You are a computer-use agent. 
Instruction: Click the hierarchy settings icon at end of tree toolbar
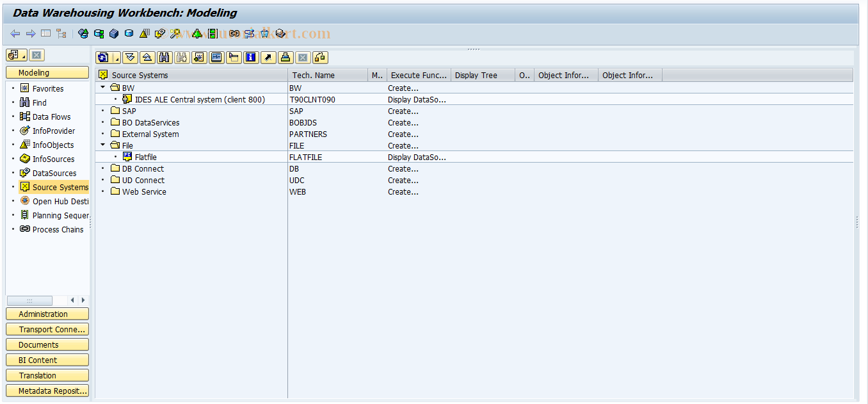[320, 58]
